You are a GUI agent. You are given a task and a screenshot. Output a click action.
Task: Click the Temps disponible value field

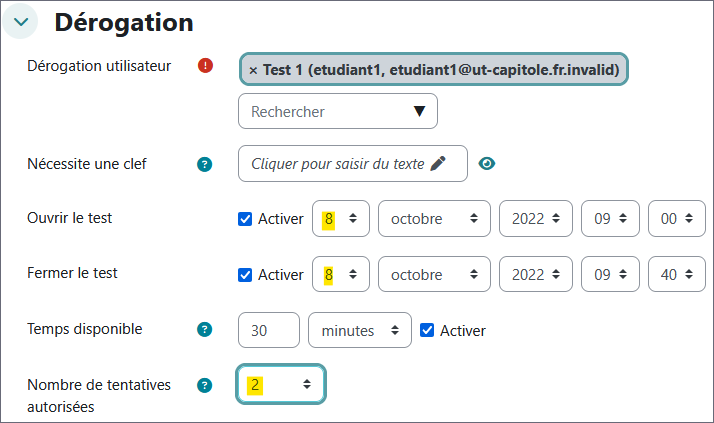tap(269, 330)
